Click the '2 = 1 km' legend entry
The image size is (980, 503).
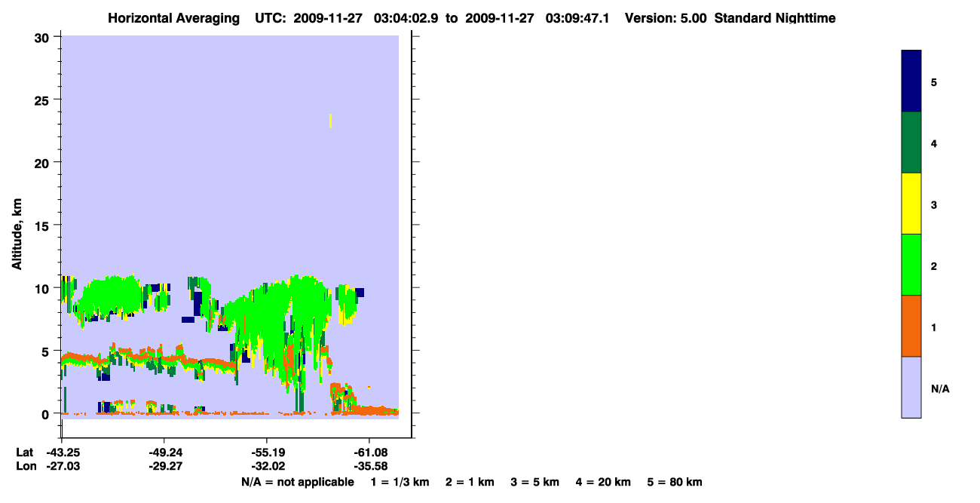click(470, 482)
